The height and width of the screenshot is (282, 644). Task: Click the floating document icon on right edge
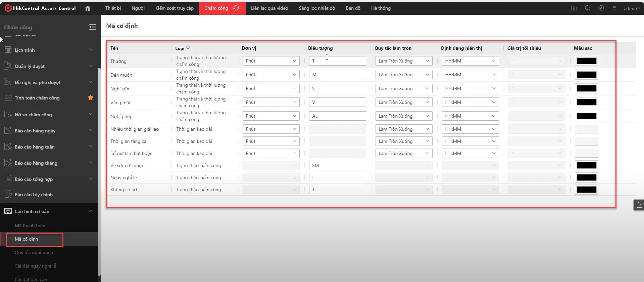(x=639, y=205)
